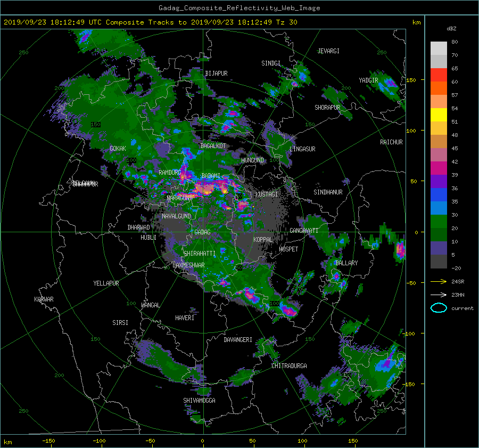This screenshot has width=479, height=448.
Task: Click the RAICHUR label
Action: [x=391, y=142]
